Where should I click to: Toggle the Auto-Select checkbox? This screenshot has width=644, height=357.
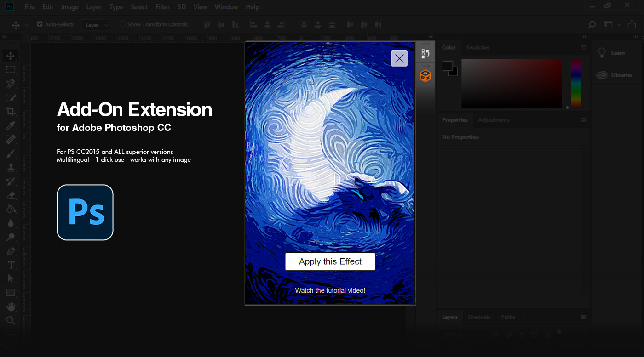(40, 24)
